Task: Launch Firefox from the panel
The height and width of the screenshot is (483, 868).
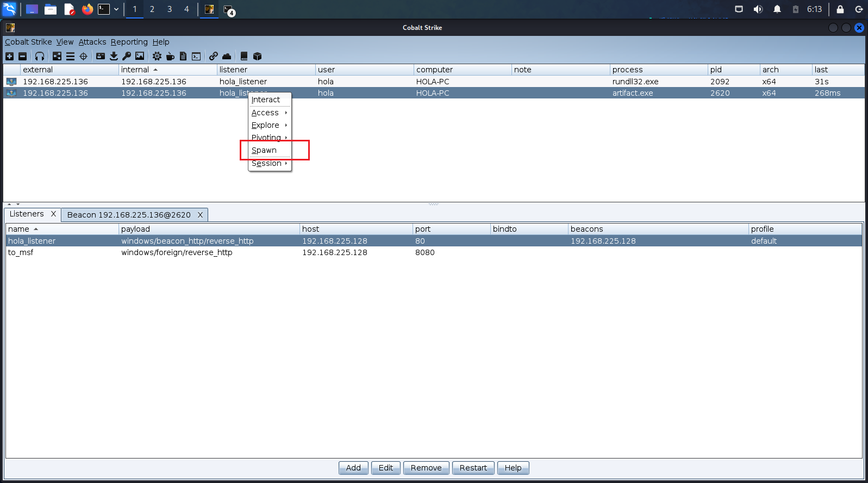Action: click(88, 9)
